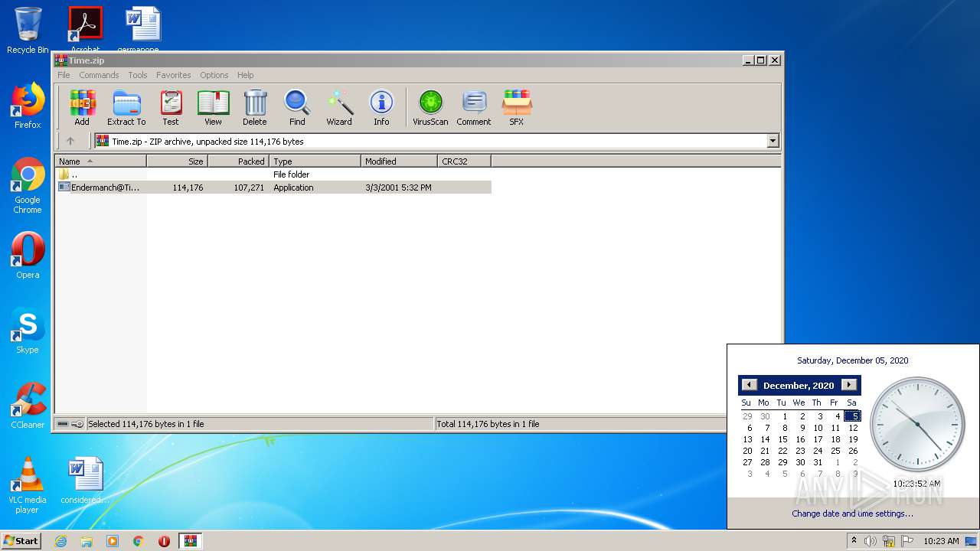Open the Commands menu
Screen dimensions: 980x551
99,75
